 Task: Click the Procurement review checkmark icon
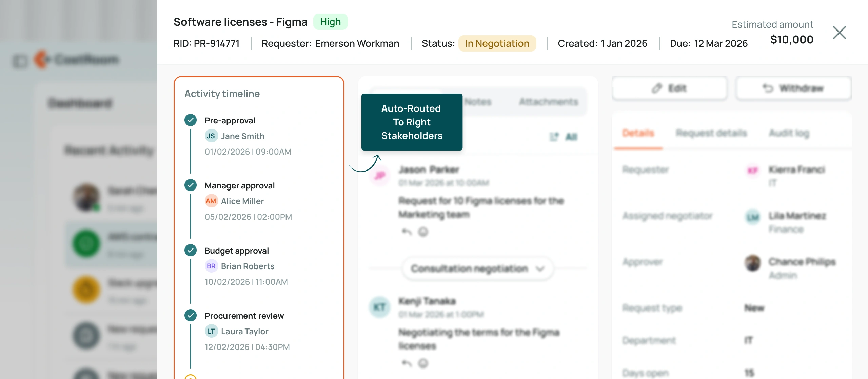pyautogui.click(x=191, y=315)
